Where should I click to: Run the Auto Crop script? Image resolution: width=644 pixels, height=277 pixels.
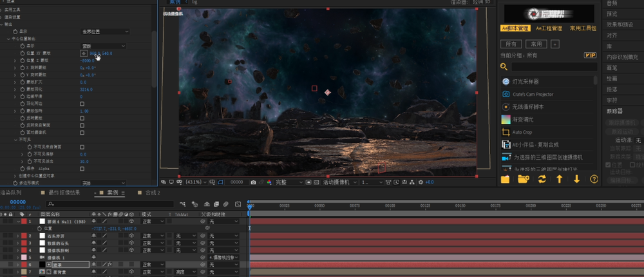(522, 132)
